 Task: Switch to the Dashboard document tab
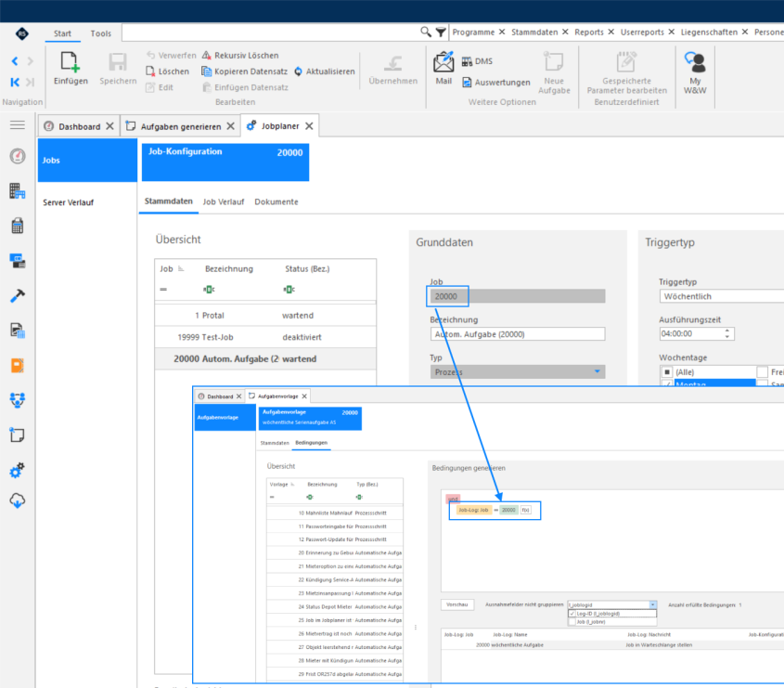click(x=79, y=126)
